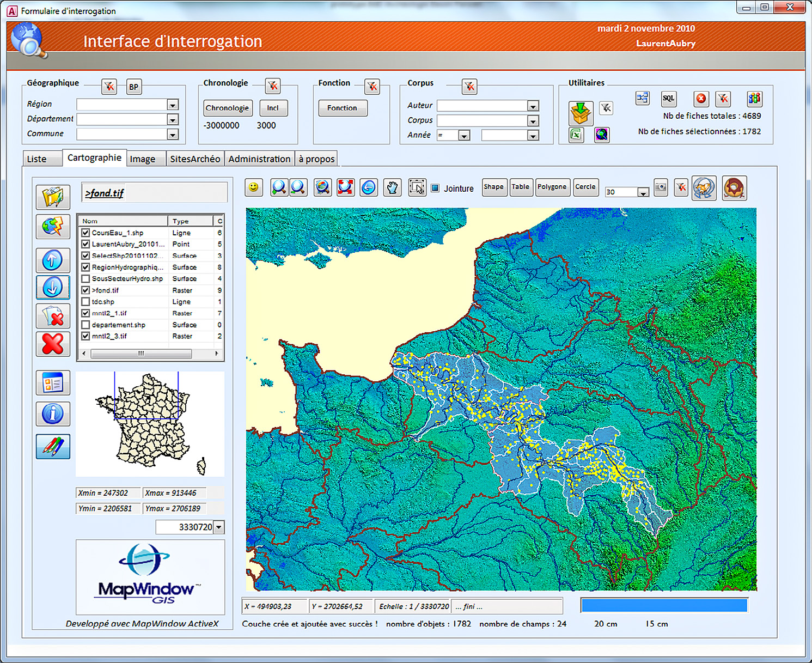Open the Région dropdown
This screenshot has height=663, width=812.
point(173,105)
